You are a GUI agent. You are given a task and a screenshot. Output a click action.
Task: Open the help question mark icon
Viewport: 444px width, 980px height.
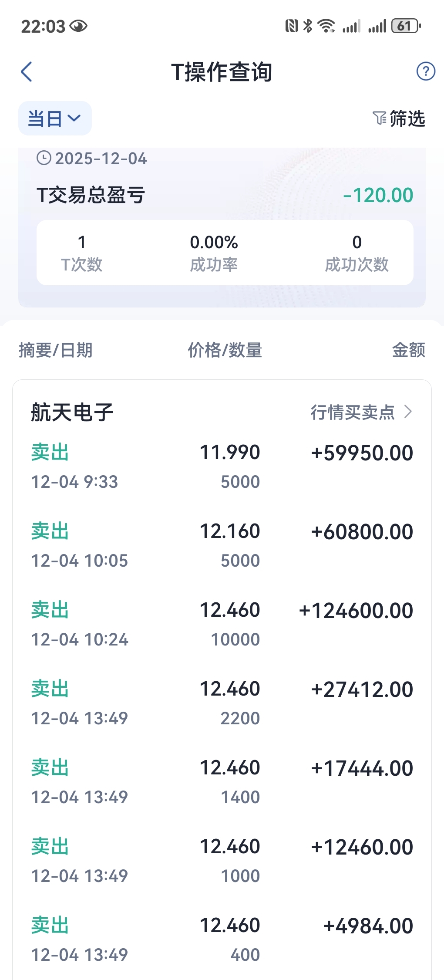pyautogui.click(x=425, y=71)
